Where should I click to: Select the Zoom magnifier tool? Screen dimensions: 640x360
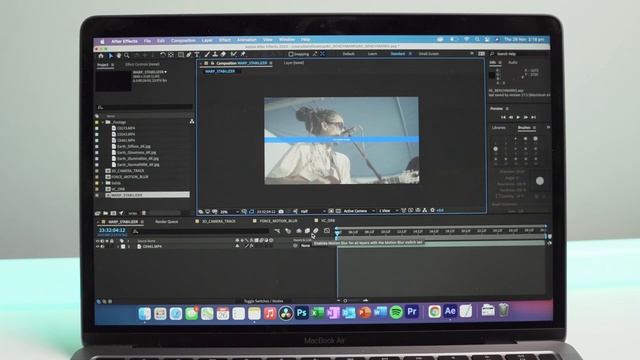[x=127, y=56]
